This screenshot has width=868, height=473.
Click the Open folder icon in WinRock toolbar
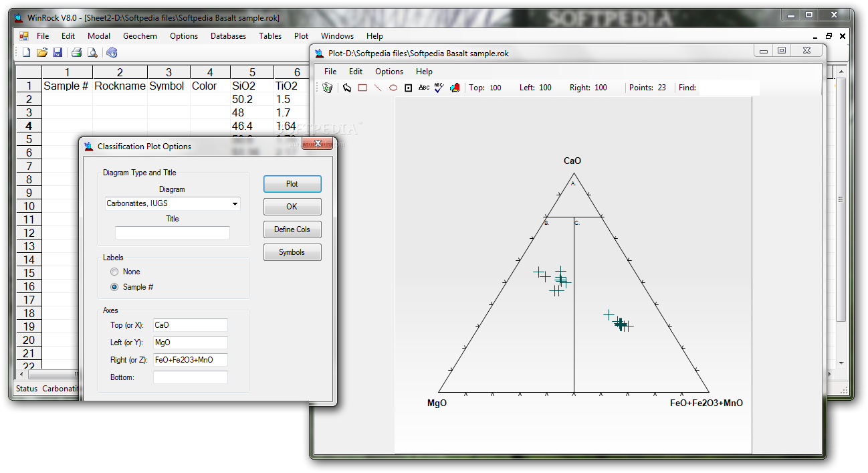[41, 52]
